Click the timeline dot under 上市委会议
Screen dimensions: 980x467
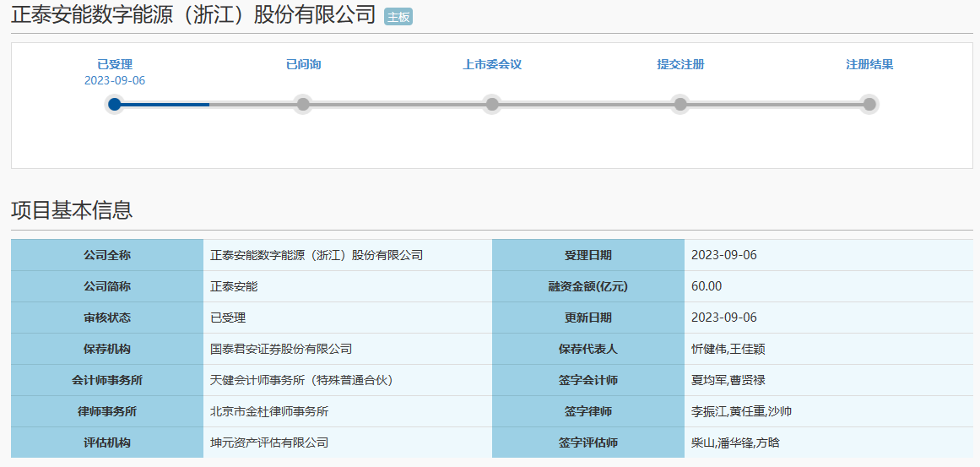pyautogui.click(x=492, y=105)
